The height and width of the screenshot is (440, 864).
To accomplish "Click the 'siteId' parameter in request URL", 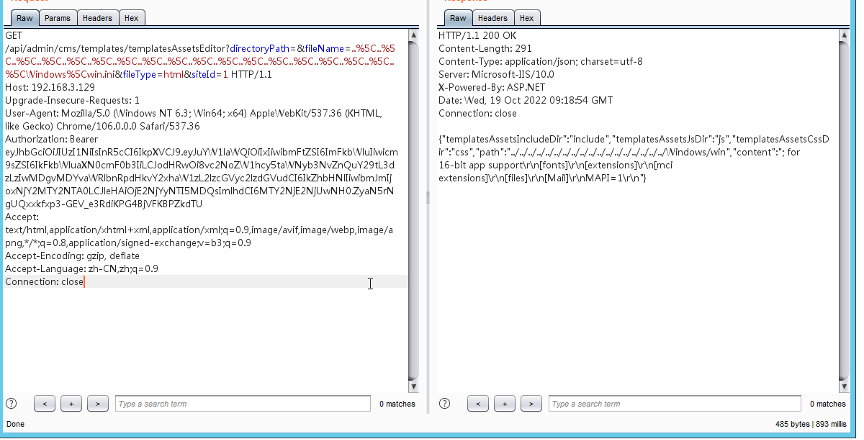I will click(x=203, y=74).
